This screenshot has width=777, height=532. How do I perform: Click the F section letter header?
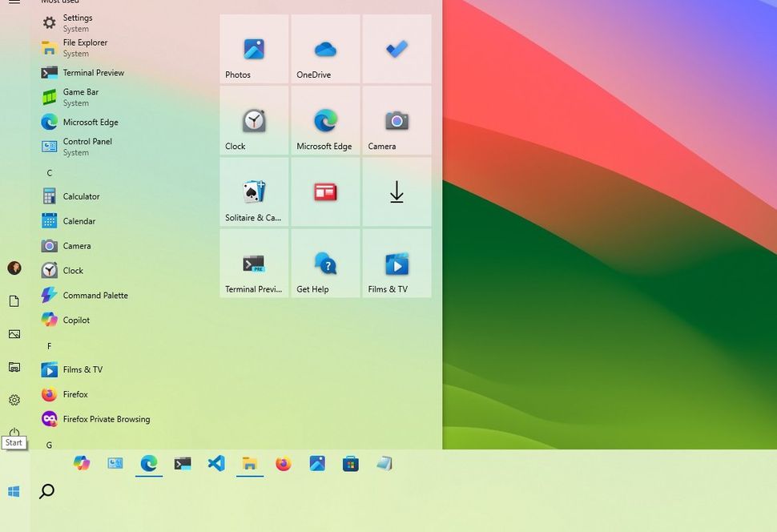[49, 345]
